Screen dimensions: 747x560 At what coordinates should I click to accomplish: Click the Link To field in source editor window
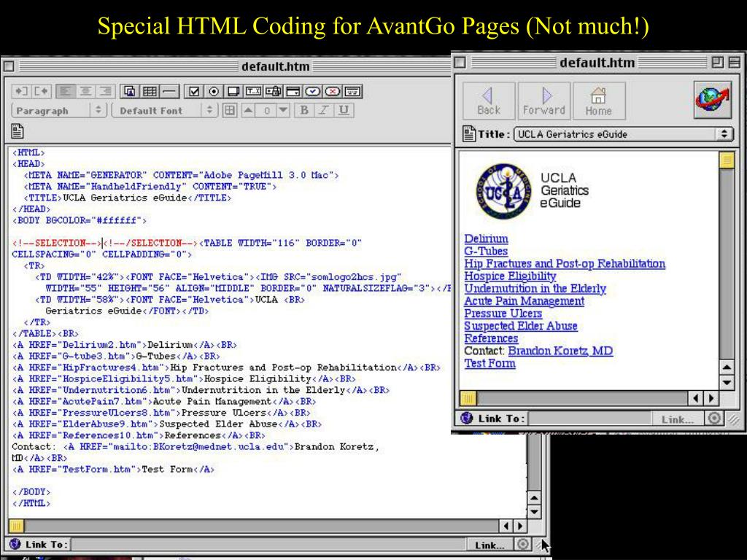tap(268, 544)
